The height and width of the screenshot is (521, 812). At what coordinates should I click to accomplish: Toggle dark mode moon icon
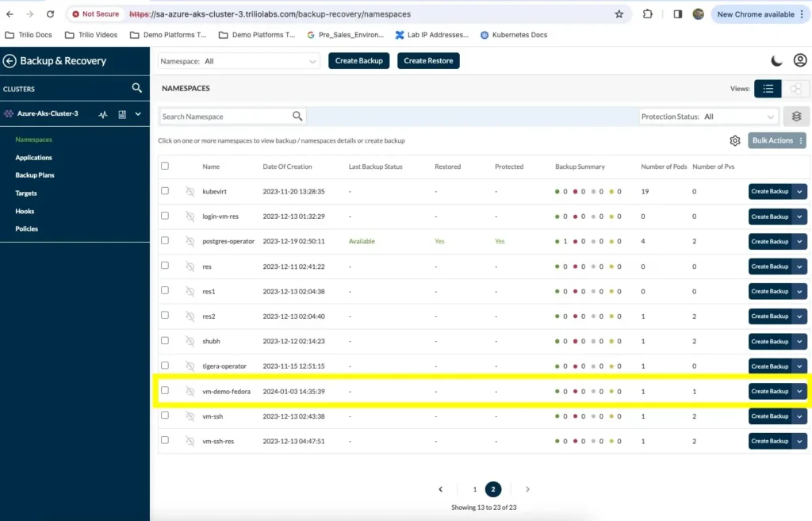point(776,61)
